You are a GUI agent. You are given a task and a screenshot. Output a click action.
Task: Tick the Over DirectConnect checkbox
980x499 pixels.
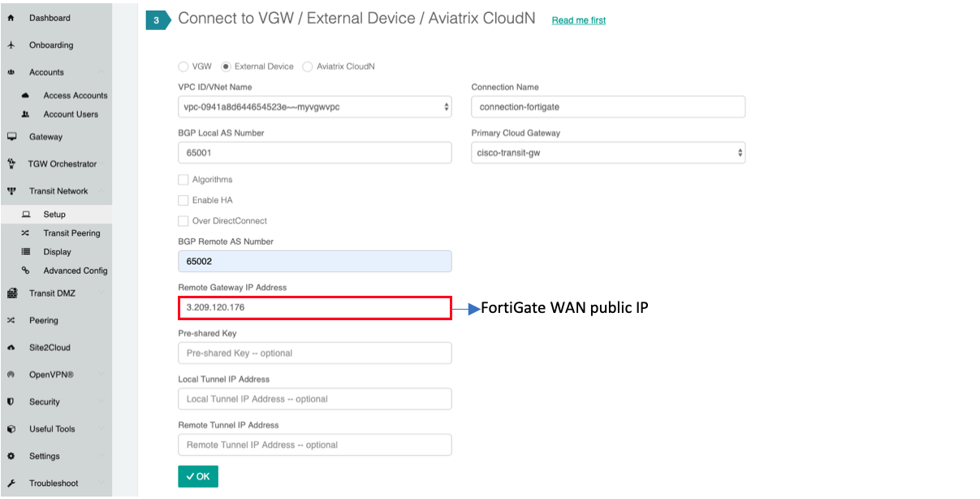[x=183, y=221]
